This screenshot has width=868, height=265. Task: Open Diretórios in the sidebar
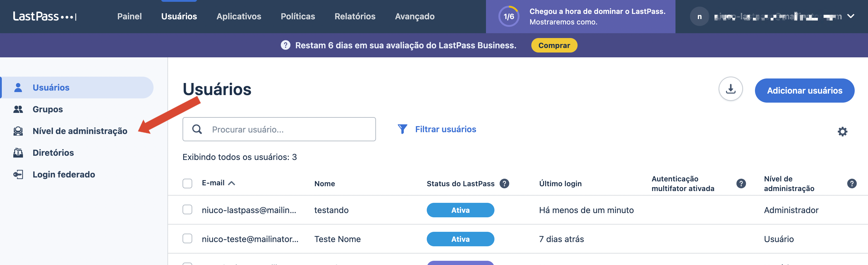pyautogui.click(x=53, y=153)
